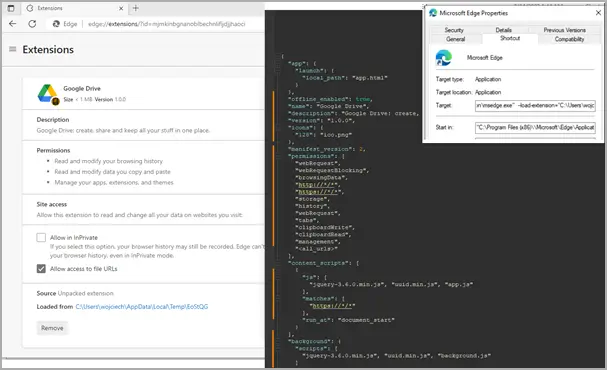607x370 pixels.
Task: Click the Target input field
Action: [535, 105]
